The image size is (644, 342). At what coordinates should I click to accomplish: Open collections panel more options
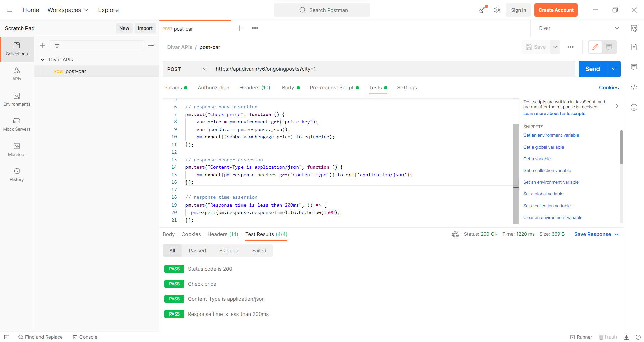click(151, 45)
